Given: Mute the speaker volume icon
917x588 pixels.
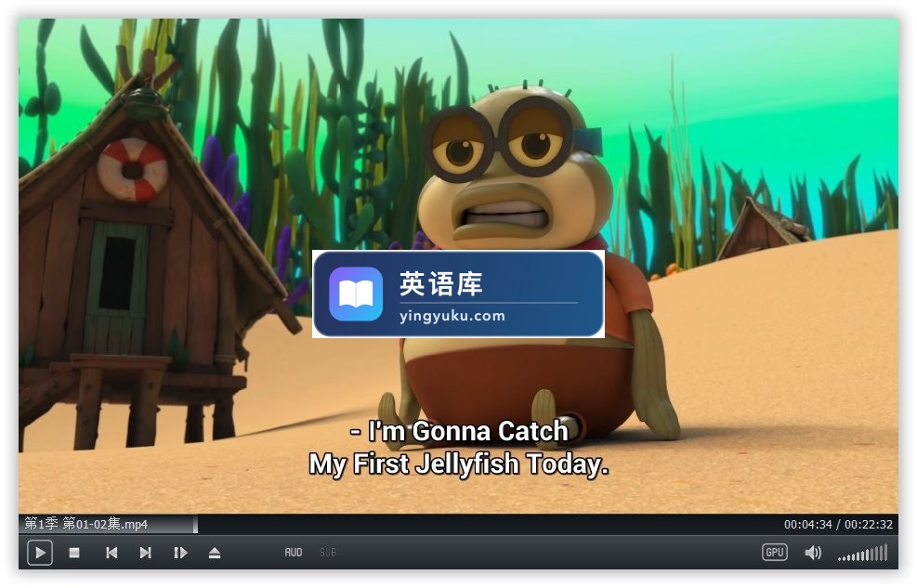Looking at the screenshot, I should 813,553.
